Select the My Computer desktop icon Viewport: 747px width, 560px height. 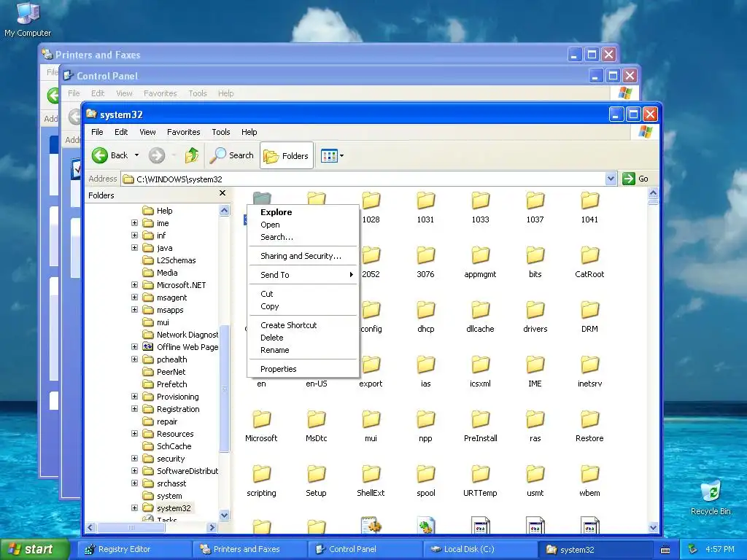coord(28,19)
